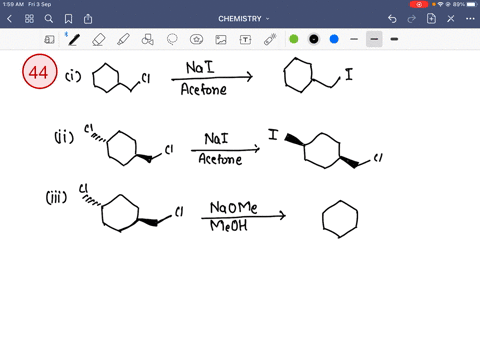Select the thick stroke width

(x=394, y=39)
